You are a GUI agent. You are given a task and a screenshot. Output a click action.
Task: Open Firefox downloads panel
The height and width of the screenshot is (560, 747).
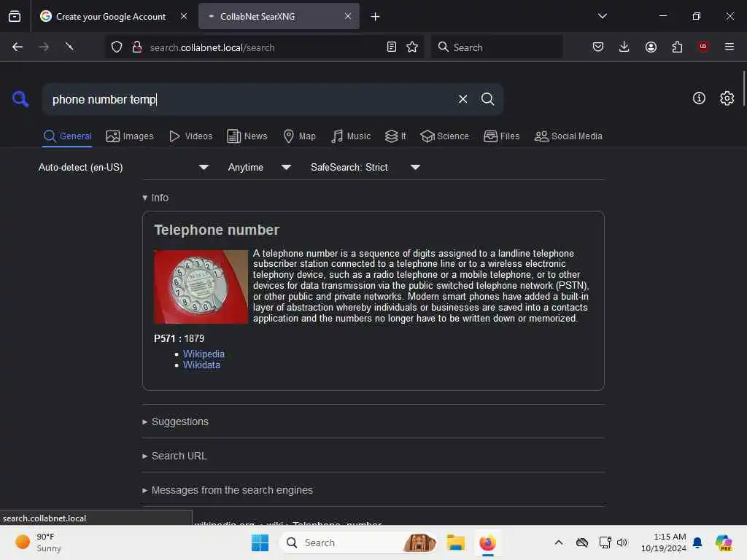pyautogui.click(x=624, y=47)
